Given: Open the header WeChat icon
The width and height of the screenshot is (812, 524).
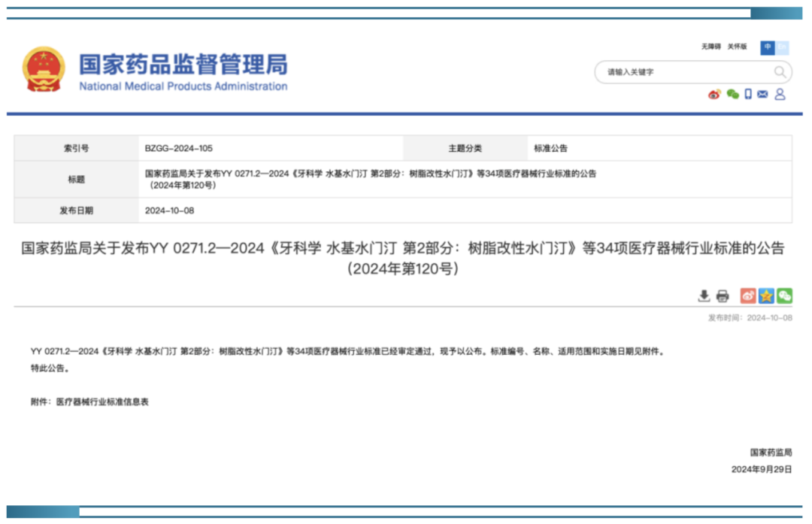Looking at the screenshot, I should [x=732, y=94].
